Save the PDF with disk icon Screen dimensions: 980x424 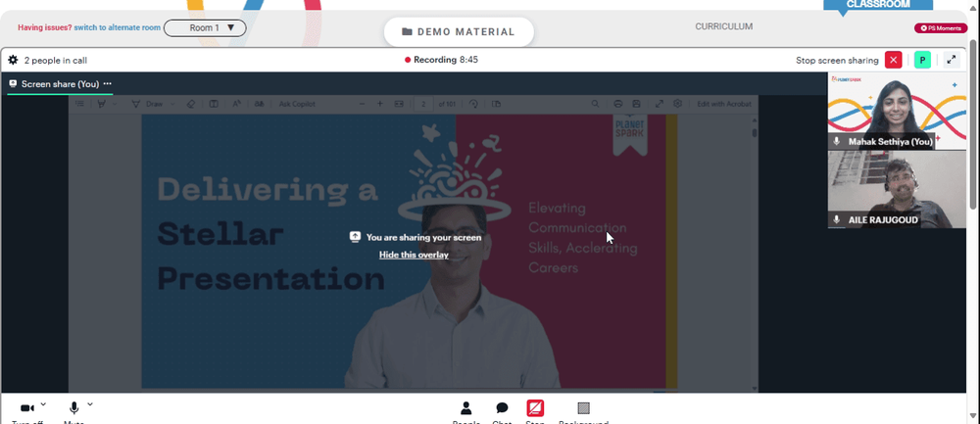[636, 104]
